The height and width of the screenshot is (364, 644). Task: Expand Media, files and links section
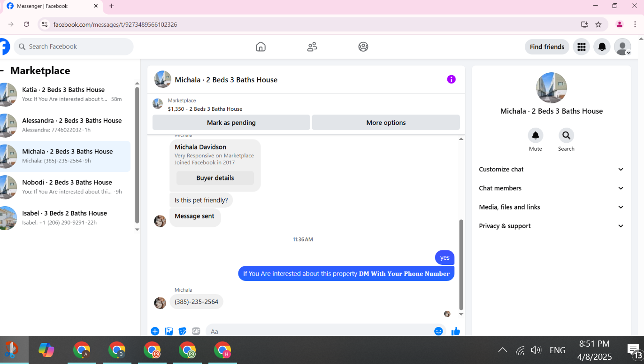[552, 207]
